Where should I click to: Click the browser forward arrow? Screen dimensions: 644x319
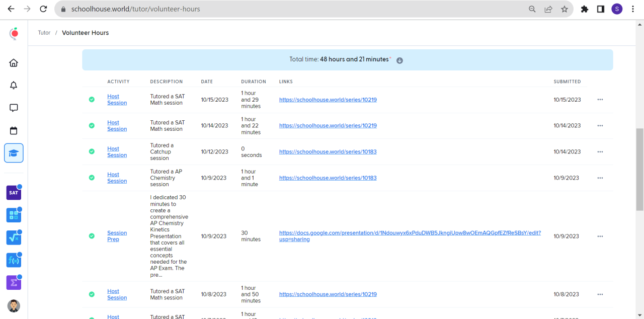click(x=27, y=9)
